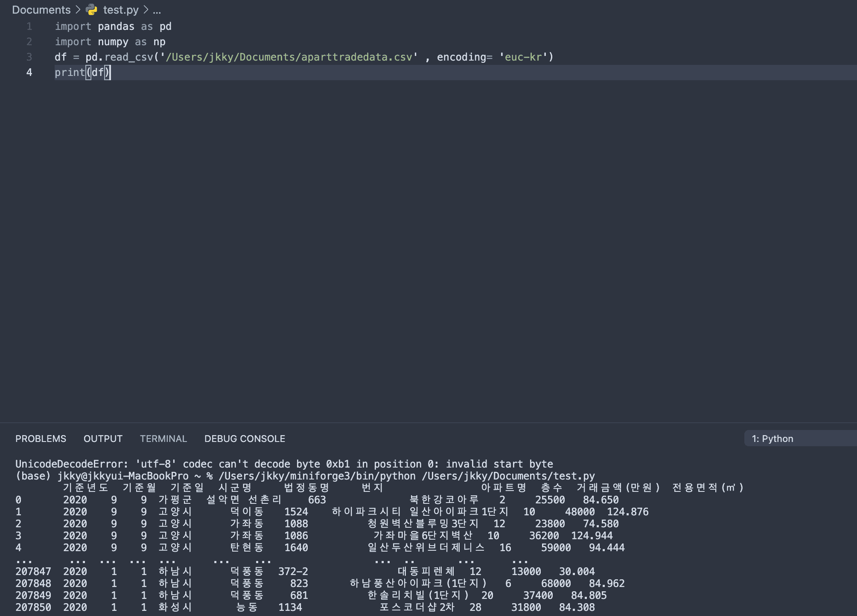The width and height of the screenshot is (857, 616).
Task: Open the DEBUG CONSOLE tab
Action: coord(245,439)
